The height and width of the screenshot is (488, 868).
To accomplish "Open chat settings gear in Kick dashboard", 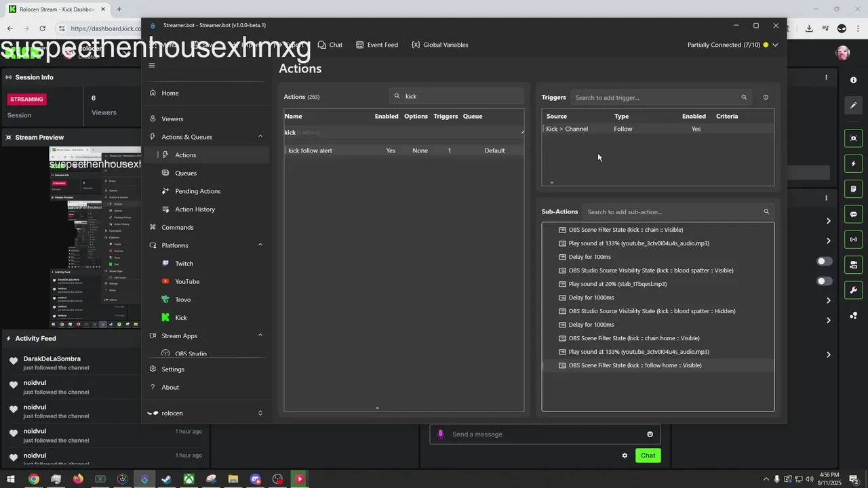I will point(625,455).
